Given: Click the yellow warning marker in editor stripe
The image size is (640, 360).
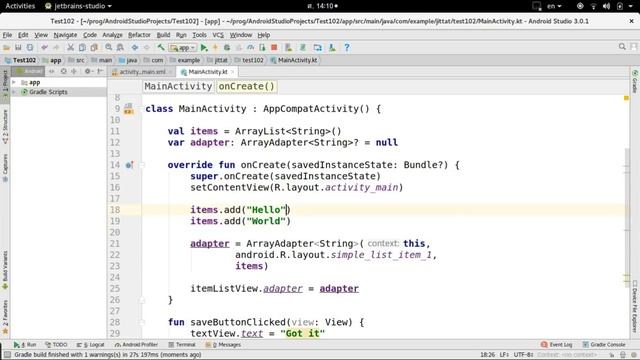Looking at the screenshot, I should (x=626, y=98).
